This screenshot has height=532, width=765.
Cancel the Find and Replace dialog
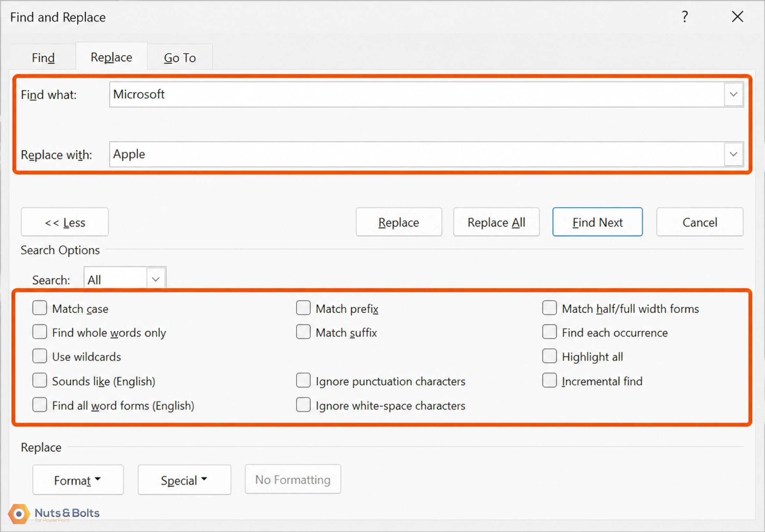point(700,222)
